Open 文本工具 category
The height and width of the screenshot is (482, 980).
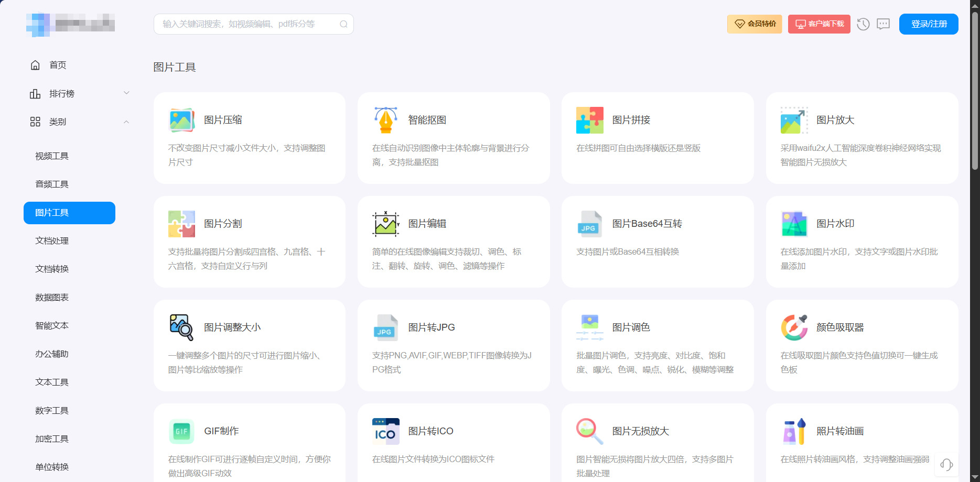point(52,382)
